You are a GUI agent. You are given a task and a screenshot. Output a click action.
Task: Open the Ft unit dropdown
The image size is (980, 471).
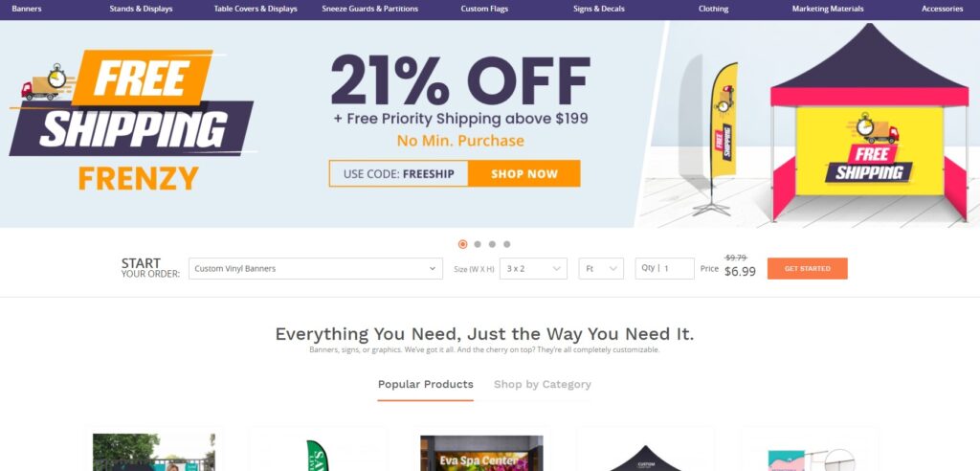(x=601, y=268)
